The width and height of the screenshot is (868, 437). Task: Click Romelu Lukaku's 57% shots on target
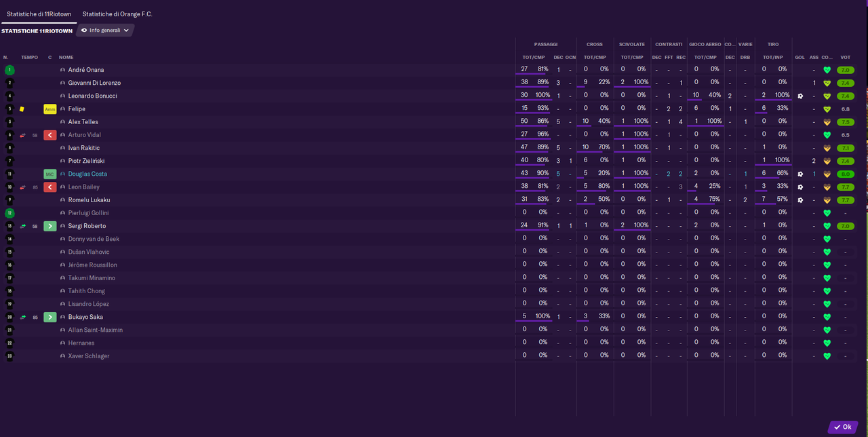782,199
